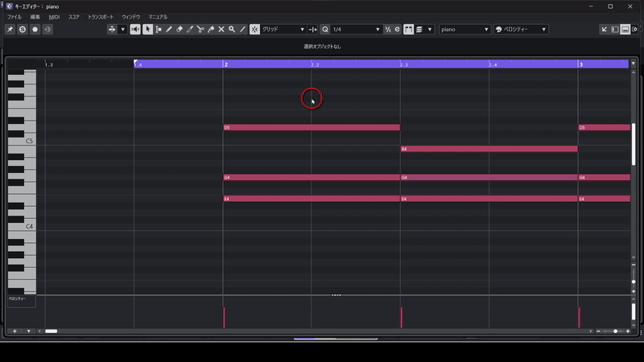The image size is (644, 362).
Task: Toggle Show Part Borders button
Action: pyautogui.click(x=408, y=29)
